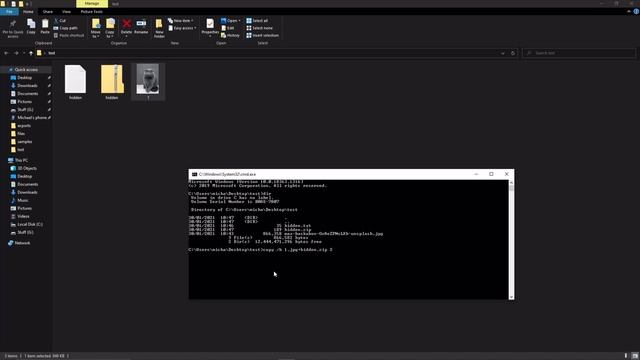Open pinned Downloads under Quick access
The width and height of the screenshot is (640, 360).
point(27,86)
